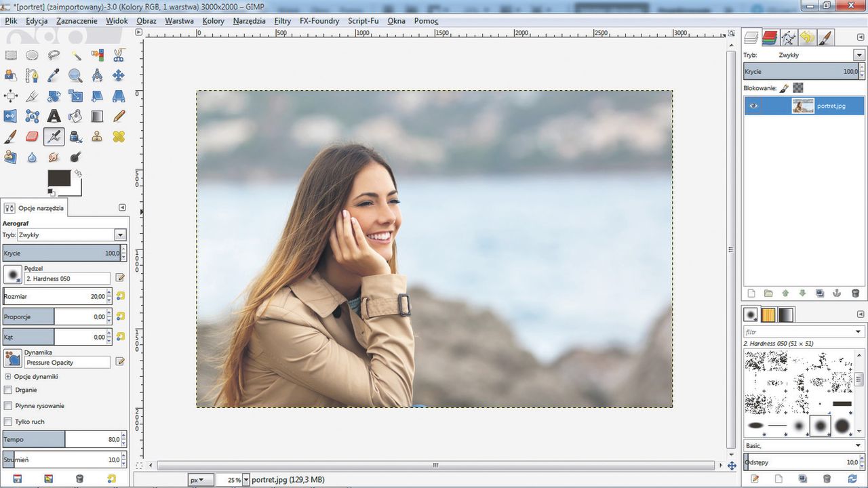
Task: Select the Zoom magnifier tool
Action: point(75,76)
